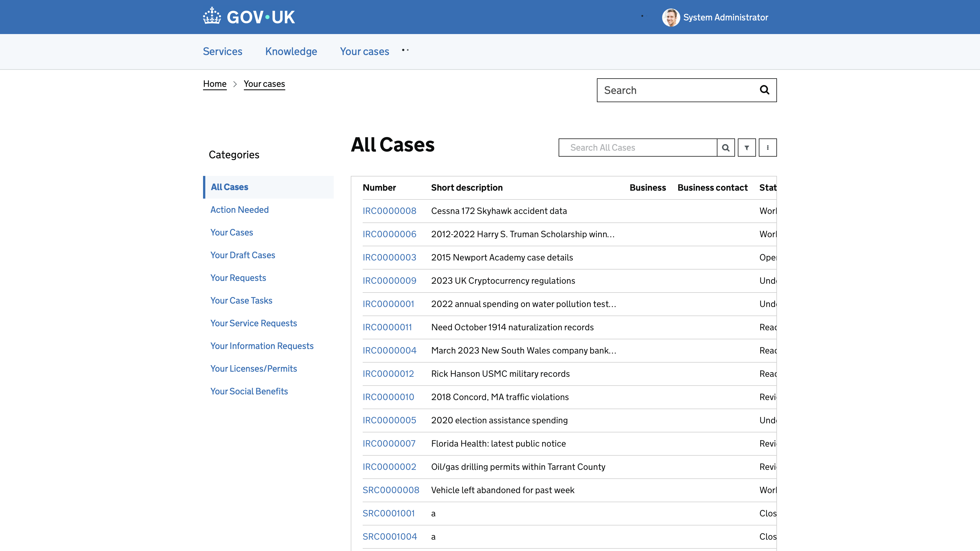Viewport: 980px width, 551px height.
Task: Open case IRC0000011
Action: [387, 327]
